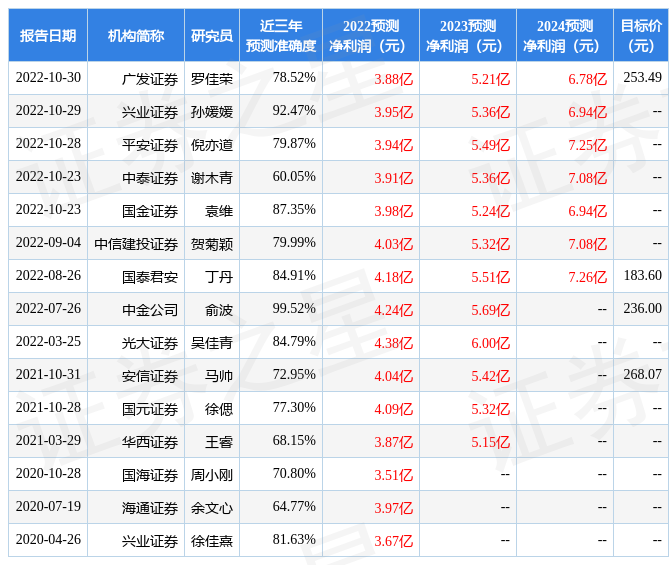Screen dimensions: 669x565
Task: Click 2024 forecast value 7.26亿
Action: (587, 277)
